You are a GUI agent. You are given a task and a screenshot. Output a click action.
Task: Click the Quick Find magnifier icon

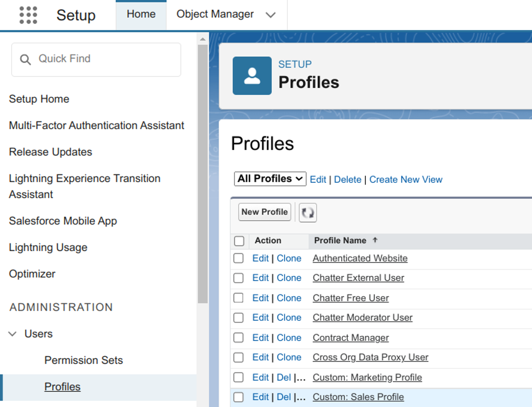(x=25, y=59)
